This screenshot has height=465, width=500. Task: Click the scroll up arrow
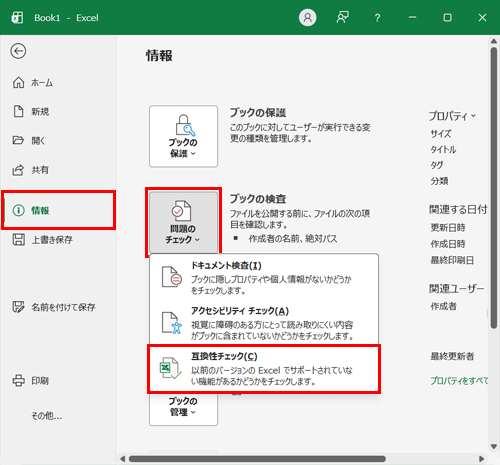pos(494,41)
